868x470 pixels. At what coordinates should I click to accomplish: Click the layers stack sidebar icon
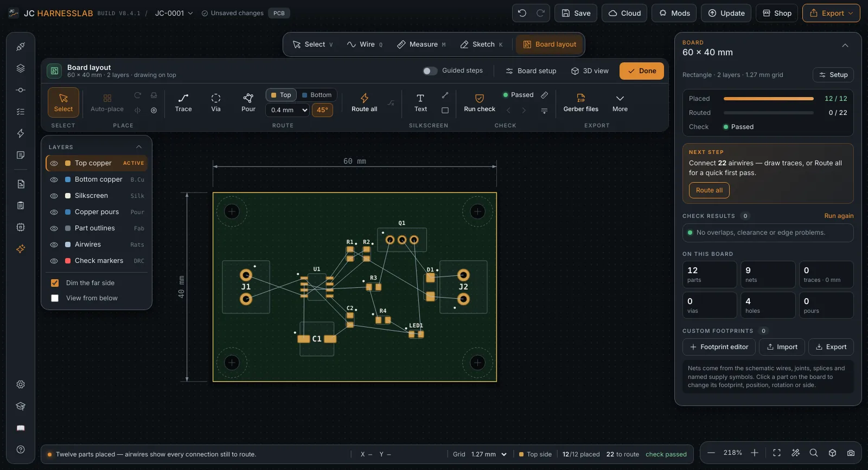click(x=21, y=68)
